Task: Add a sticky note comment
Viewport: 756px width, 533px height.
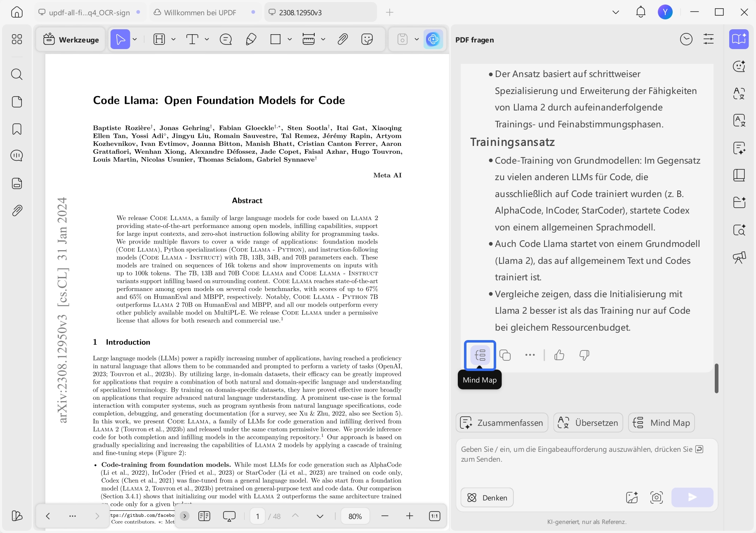Action: pos(226,39)
